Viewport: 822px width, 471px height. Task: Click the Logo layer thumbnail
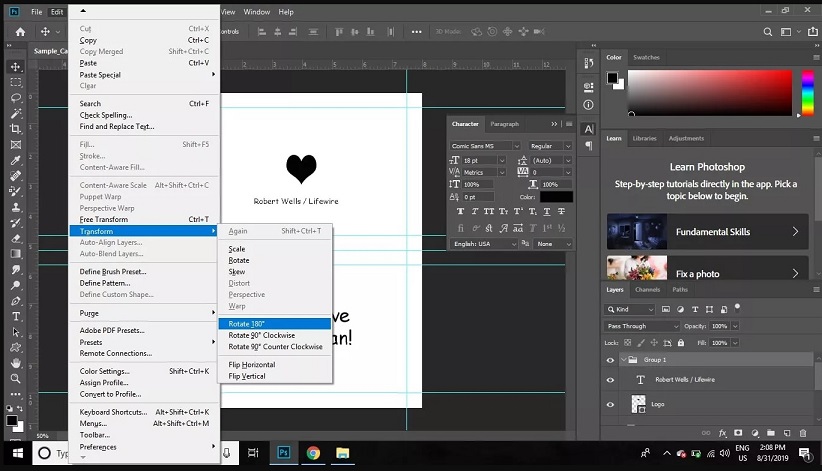pos(639,404)
